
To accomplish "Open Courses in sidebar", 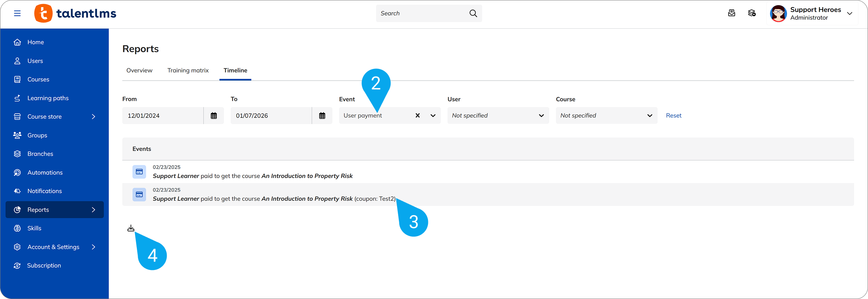I will (x=55, y=79).
